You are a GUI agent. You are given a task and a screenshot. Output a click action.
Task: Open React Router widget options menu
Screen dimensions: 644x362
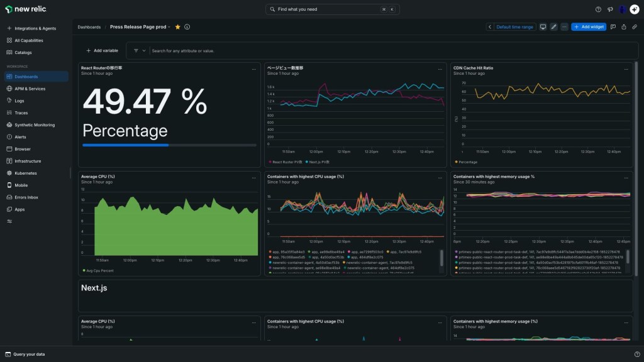(254, 69)
